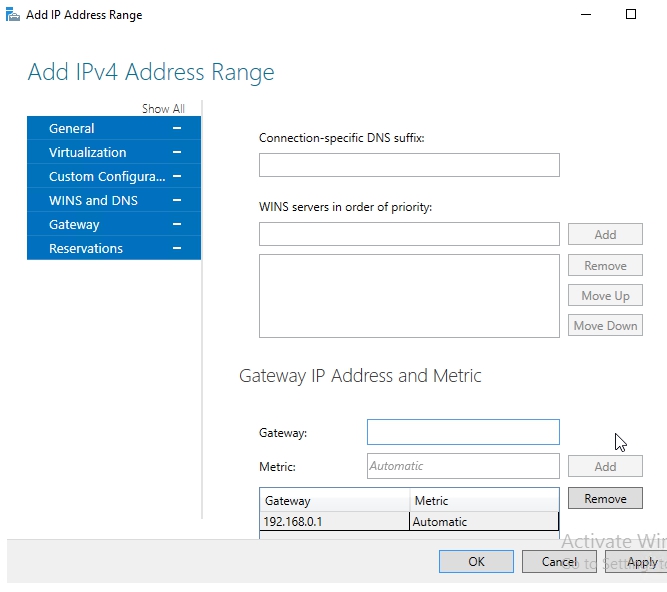Focus the Connection-specific DNS suffix field
The width and height of the screenshot is (667, 592).
click(x=408, y=165)
